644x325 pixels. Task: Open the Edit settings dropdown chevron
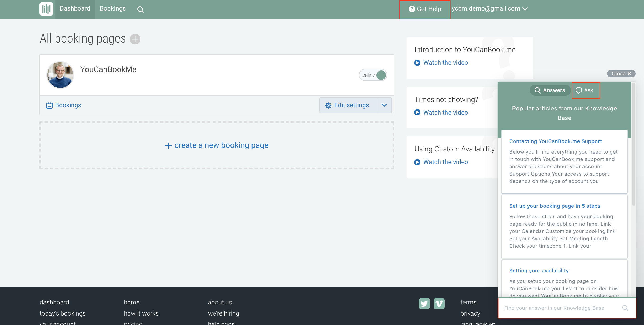click(384, 105)
